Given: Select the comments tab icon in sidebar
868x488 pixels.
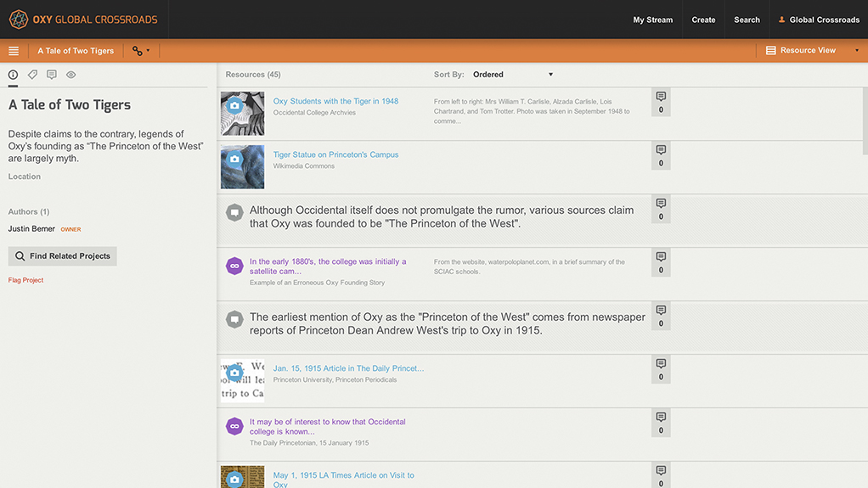Looking at the screenshot, I should coord(52,75).
